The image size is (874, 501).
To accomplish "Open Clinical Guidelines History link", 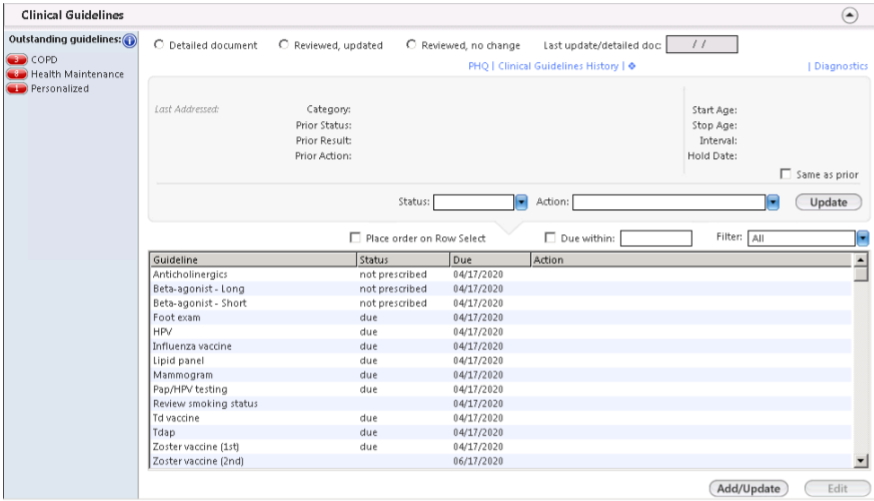I will [558, 66].
